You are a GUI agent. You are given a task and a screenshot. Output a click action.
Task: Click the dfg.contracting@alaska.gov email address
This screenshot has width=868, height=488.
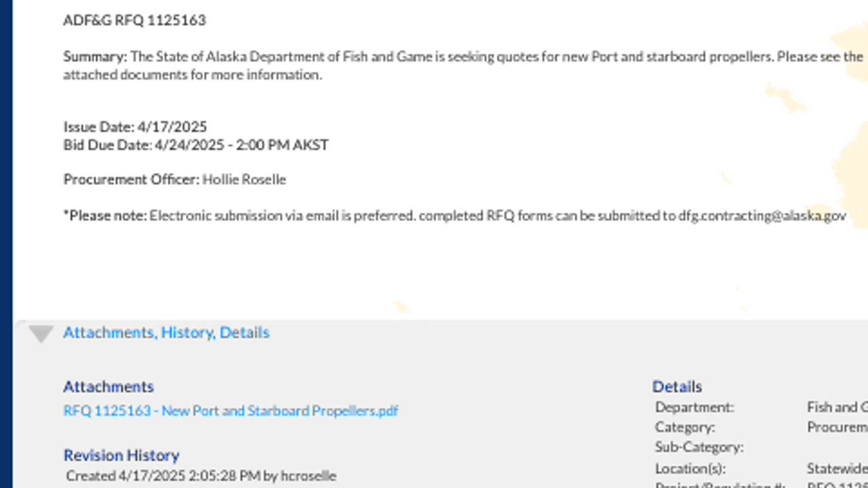[x=762, y=216]
